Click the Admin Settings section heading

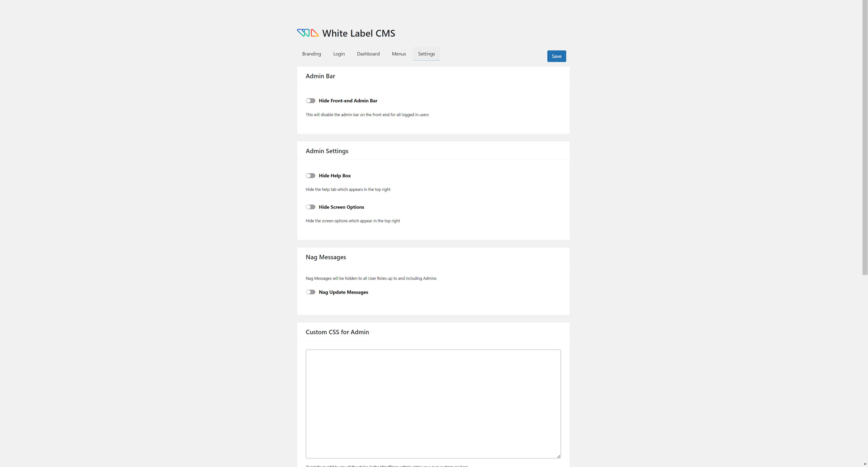pyautogui.click(x=327, y=151)
